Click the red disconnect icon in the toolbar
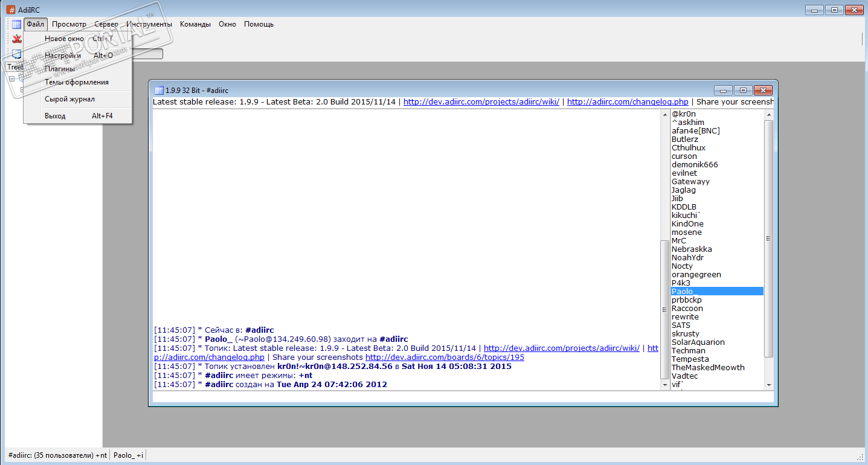 [16, 39]
